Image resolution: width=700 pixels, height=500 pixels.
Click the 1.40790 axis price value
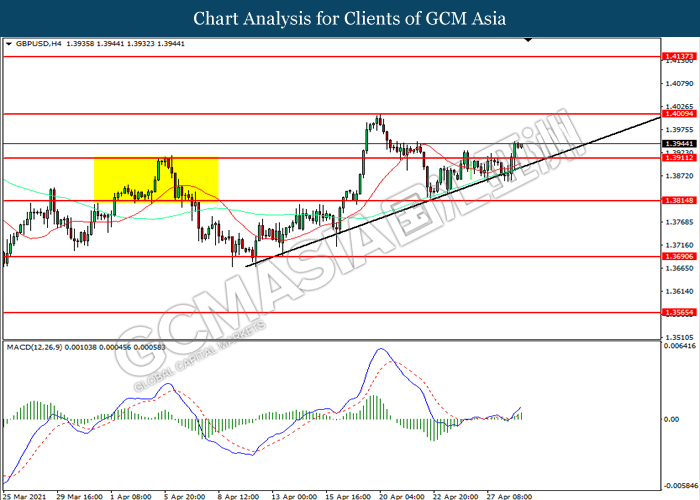pyautogui.click(x=679, y=83)
